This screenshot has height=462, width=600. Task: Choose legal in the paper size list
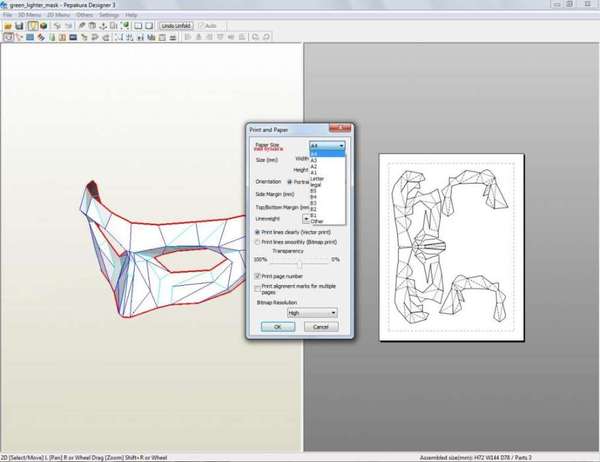[x=327, y=185]
